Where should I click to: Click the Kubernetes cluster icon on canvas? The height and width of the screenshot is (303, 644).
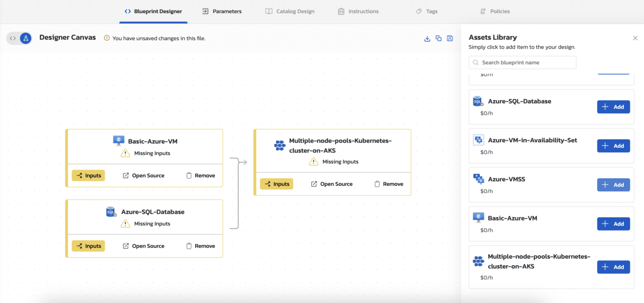pos(280,145)
